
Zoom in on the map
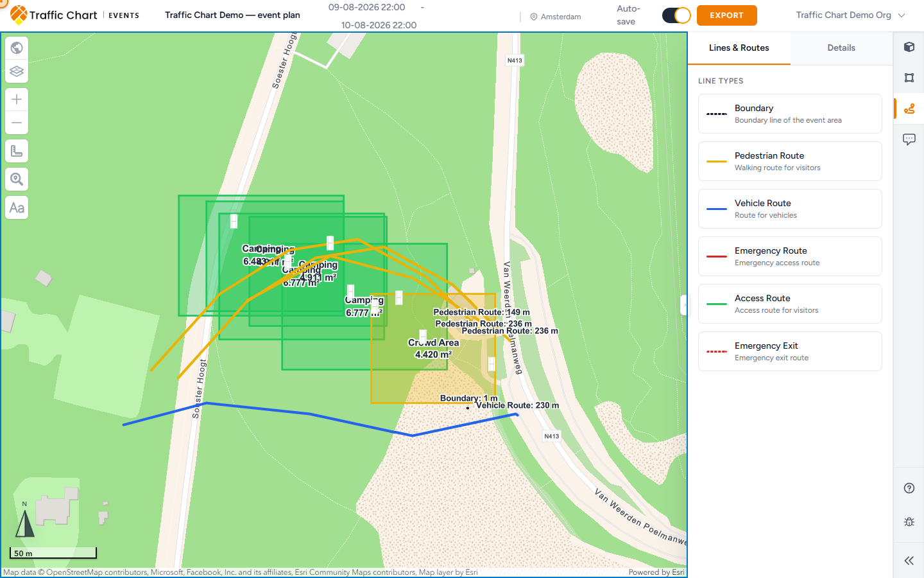(x=17, y=100)
